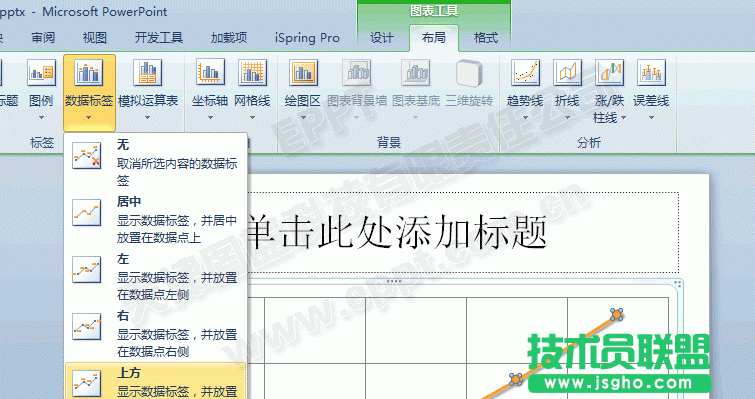This screenshot has width=755, height=399.
Task: Open the 审阅 ribbon tab
Action: 43,38
